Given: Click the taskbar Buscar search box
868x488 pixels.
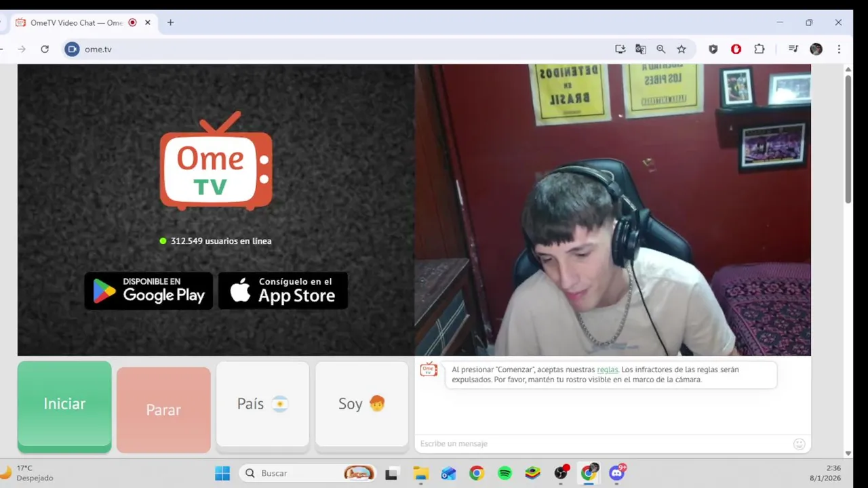Looking at the screenshot, I should 308,473.
